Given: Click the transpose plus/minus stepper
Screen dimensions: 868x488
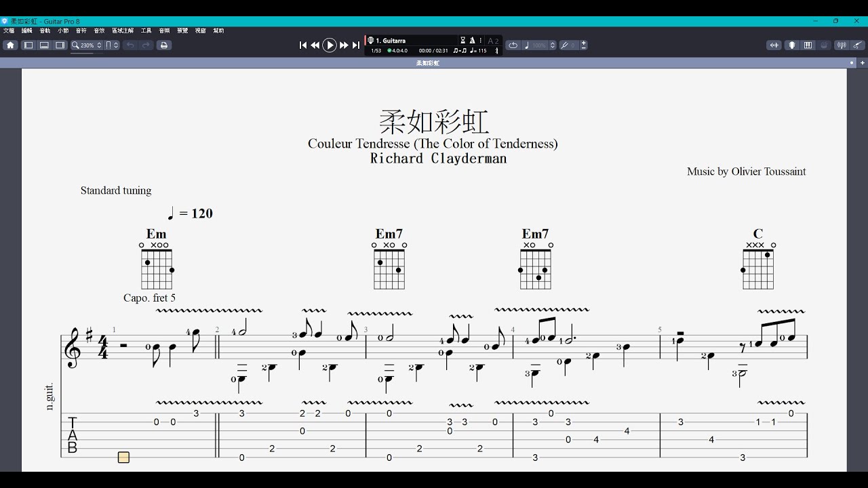Looking at the screenshot, I should click(x=584, y=45).
